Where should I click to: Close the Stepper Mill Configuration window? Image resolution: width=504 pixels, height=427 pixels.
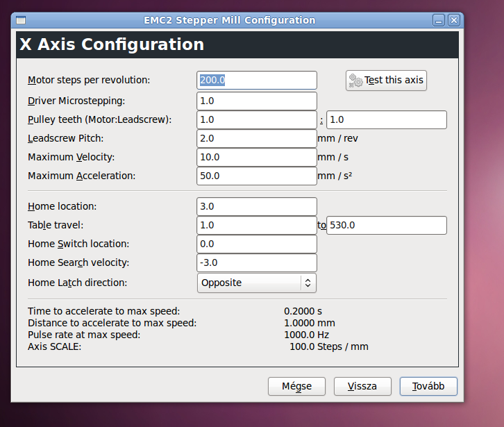coord(453,20)
